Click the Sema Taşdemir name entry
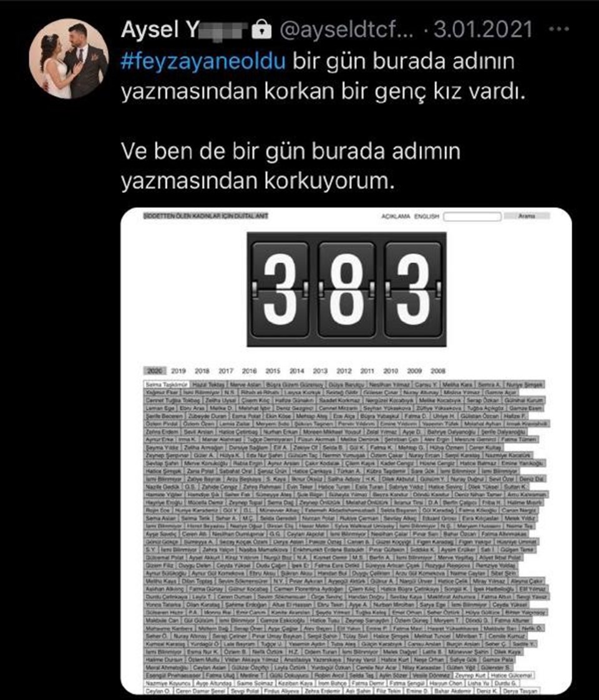Viewport: 599px width, 700px height. tap(167, 385)
